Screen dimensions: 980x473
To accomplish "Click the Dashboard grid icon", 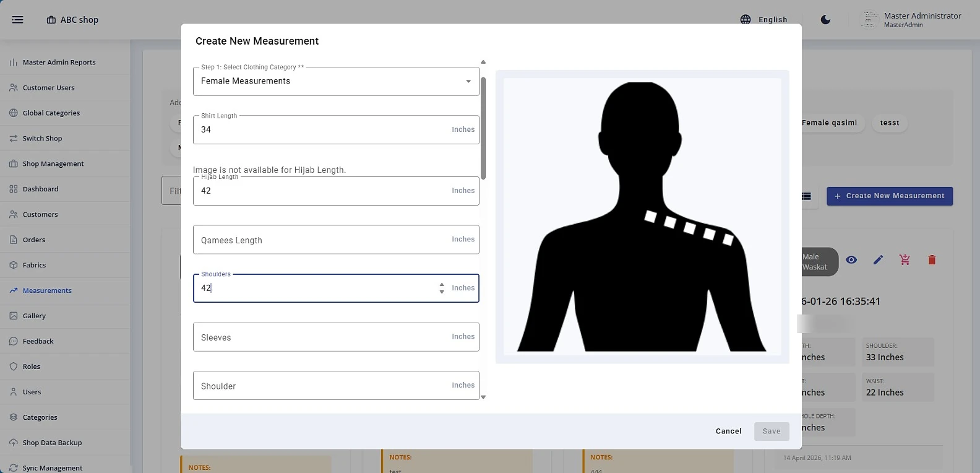I will [14, 189].
